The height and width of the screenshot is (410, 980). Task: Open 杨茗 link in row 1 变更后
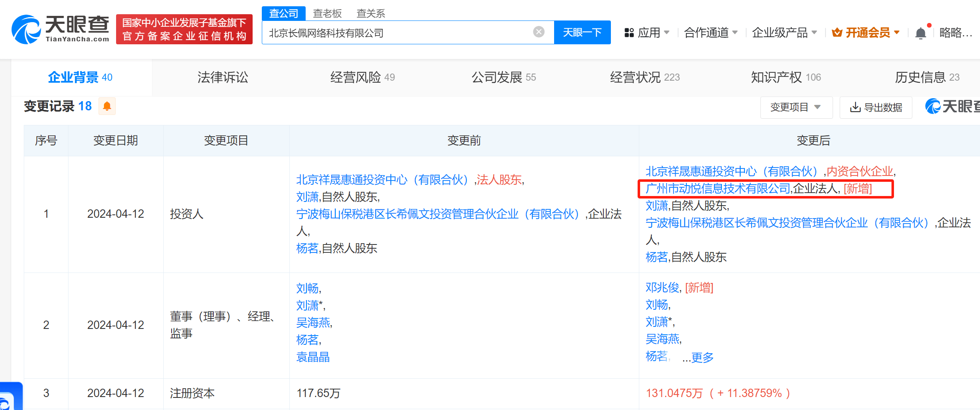pyautogui.click(x=657, y=257)
